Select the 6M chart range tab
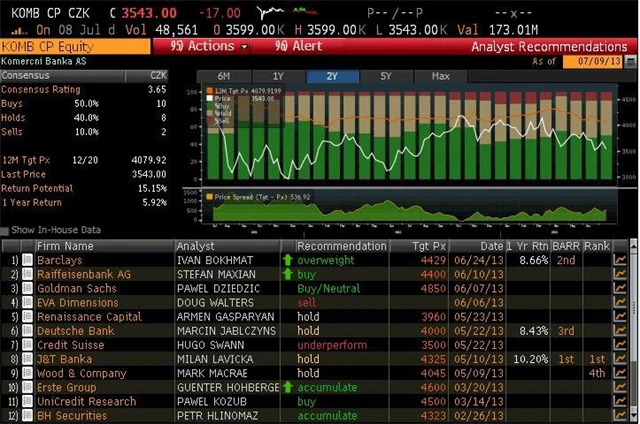This screenshot has width=640, height=424. [223, 76]
